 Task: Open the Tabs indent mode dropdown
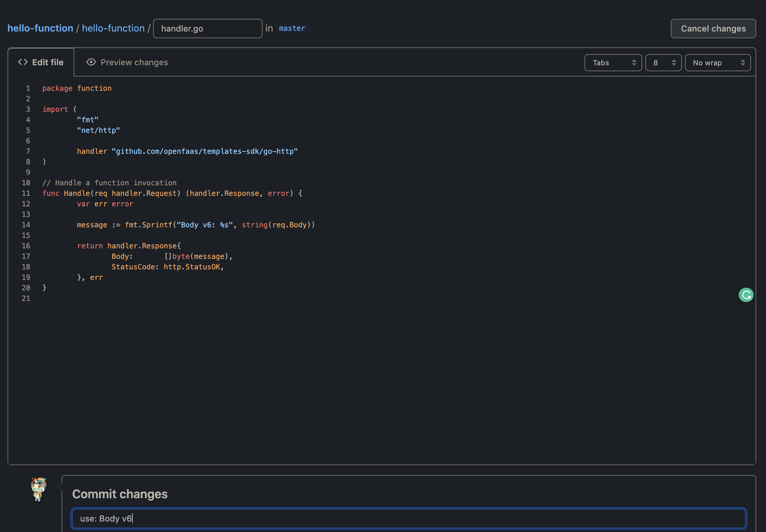pyautogui.click(x=613, y=63)
